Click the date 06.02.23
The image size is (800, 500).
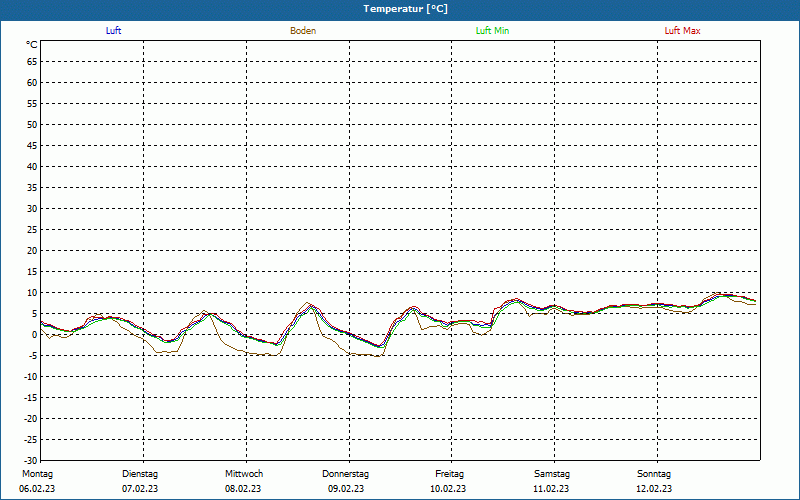coord(37,489)
